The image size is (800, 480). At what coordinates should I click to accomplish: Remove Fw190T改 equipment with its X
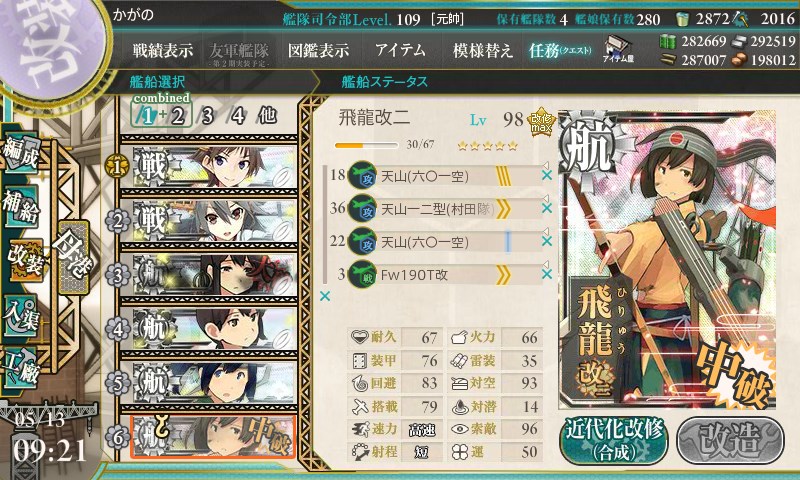(547, 274)
